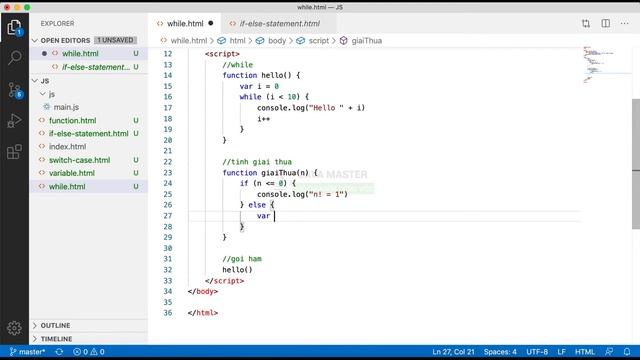
Task: Open Source Control view in activity bar
Action: pyautogui.click(x=14, y=90)
